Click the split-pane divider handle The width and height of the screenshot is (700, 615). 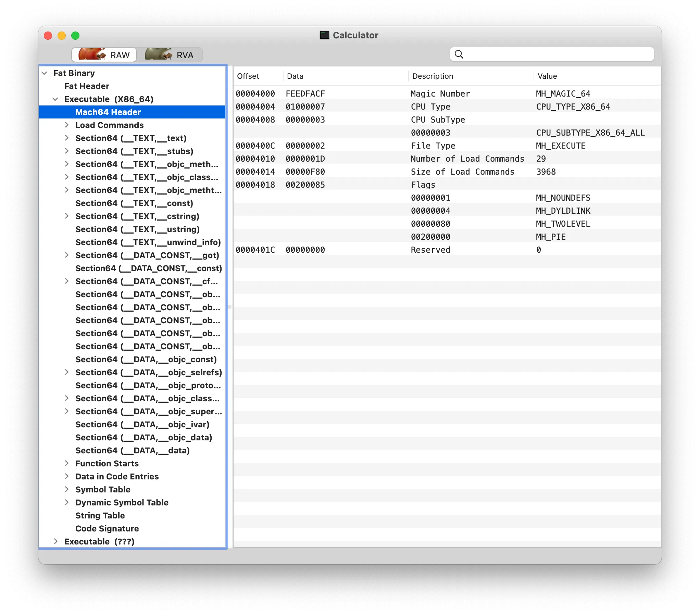pyautogui.click(x=229, y=307)
